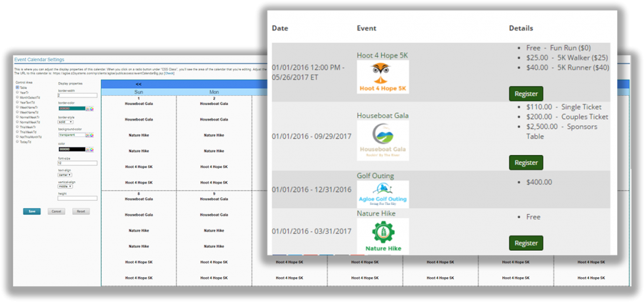This screenshot has width=644, height=302.
Task: Register for the Nature Hike
Action: [526, 244]
